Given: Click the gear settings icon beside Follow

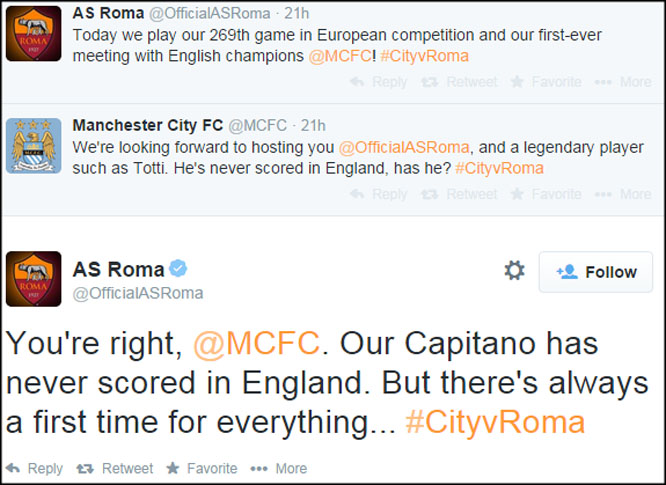Looking at the screenshot, I should click(x=514, y=271).
